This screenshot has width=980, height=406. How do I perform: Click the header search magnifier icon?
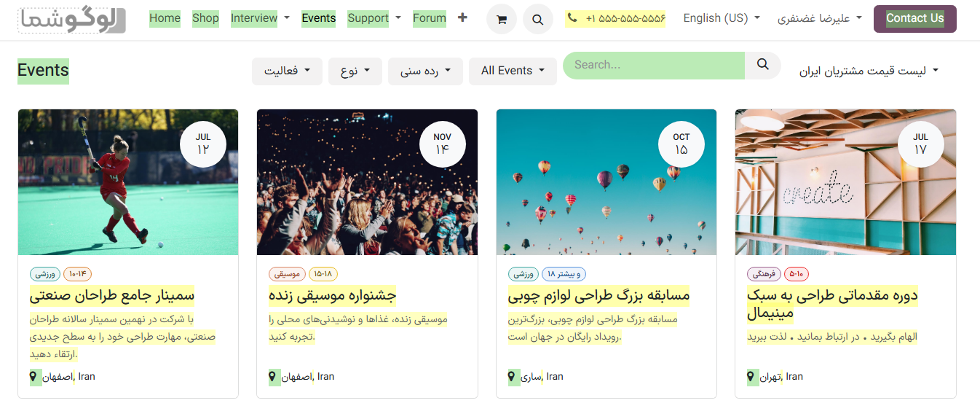pos(537,20)
